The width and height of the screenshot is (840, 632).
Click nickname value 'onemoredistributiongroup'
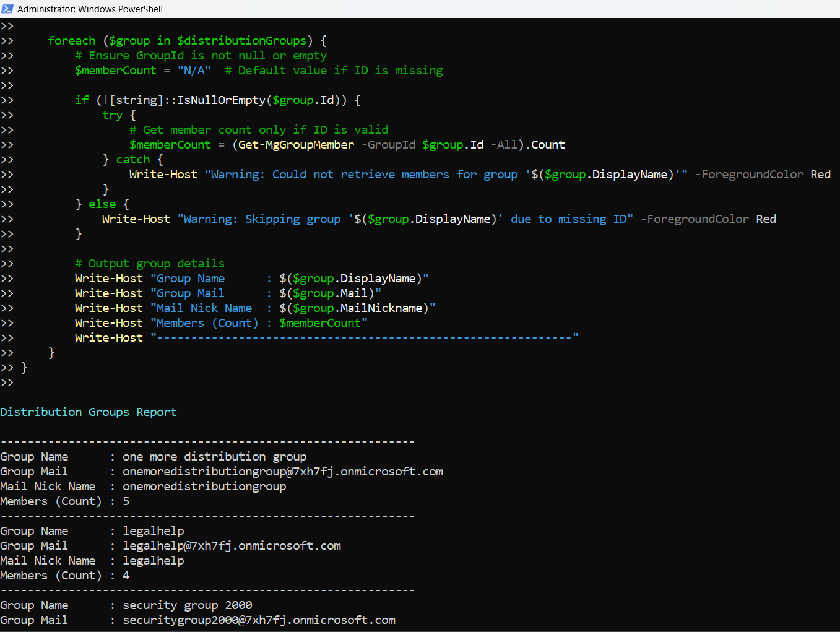point(204,487)
